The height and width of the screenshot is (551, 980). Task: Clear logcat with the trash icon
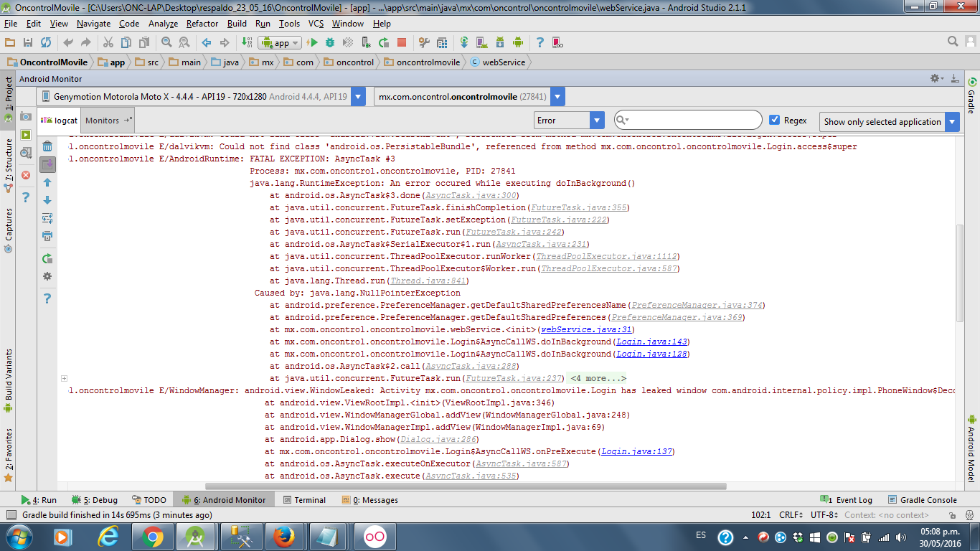[x=47, y=147]
